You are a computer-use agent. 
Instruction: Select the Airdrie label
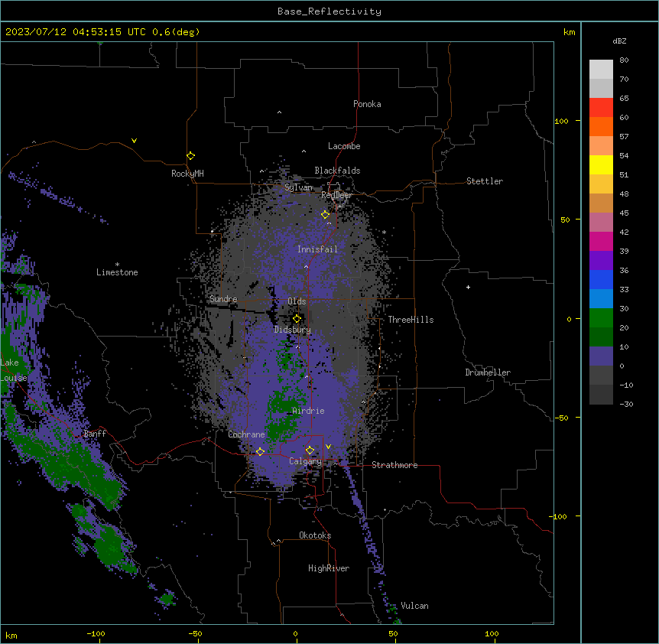point(308,411)
